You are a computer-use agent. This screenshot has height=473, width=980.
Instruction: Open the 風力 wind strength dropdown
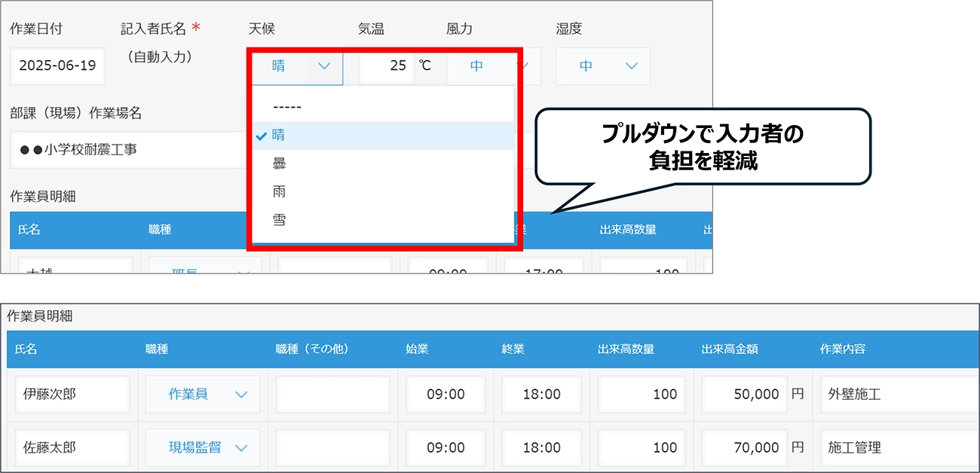tap(482, 66)
